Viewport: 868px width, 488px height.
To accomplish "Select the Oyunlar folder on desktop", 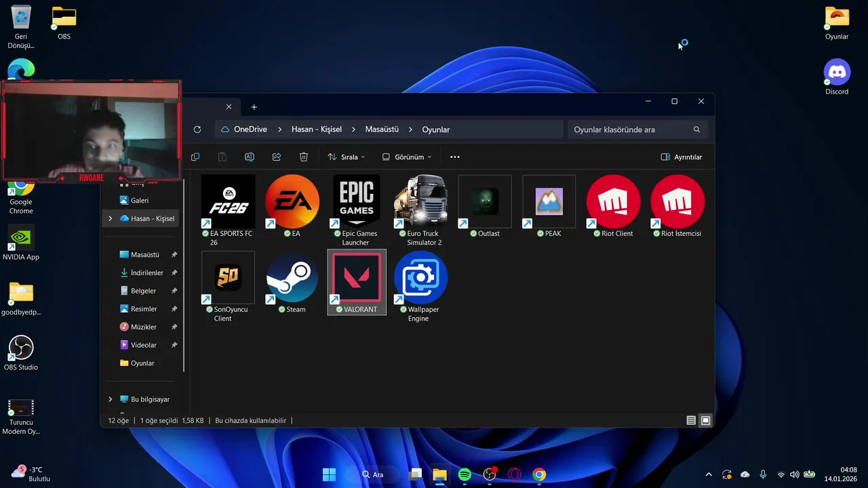I will point(837,24).
